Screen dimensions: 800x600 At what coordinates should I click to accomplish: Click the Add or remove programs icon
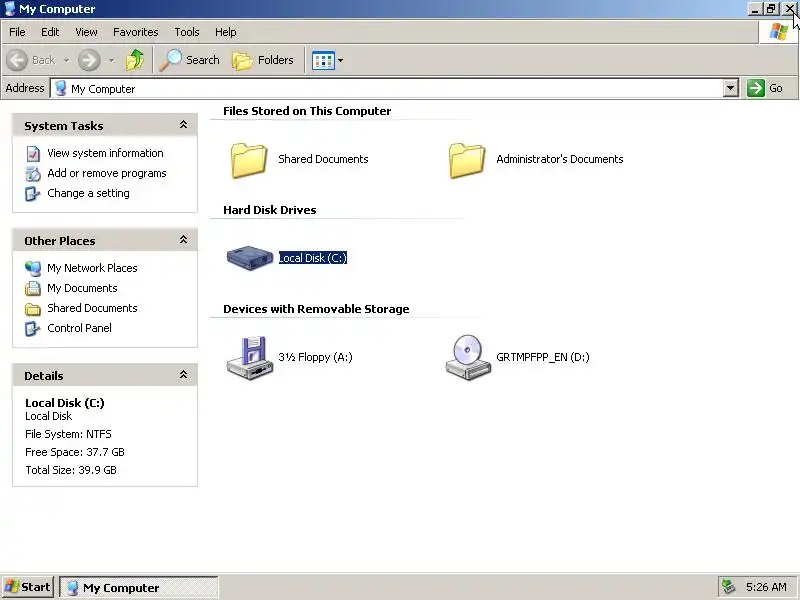point(33,173)
